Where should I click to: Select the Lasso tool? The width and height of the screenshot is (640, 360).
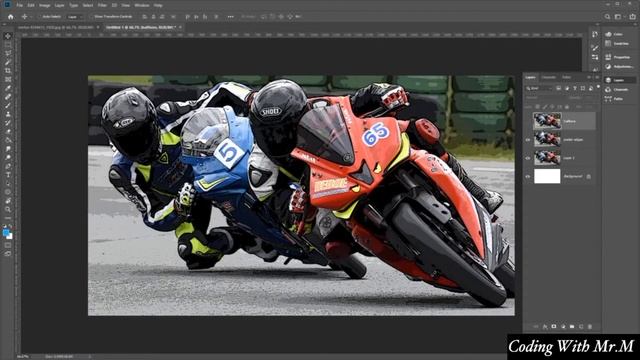pyautogui.click(x=8, y=53)
